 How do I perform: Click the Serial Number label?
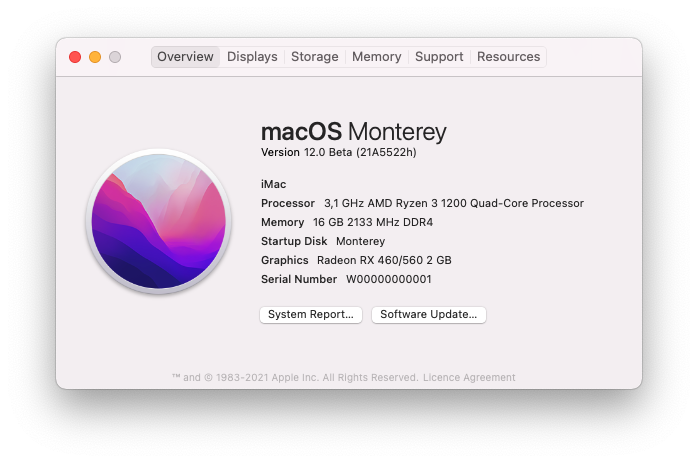click(299, 279)
